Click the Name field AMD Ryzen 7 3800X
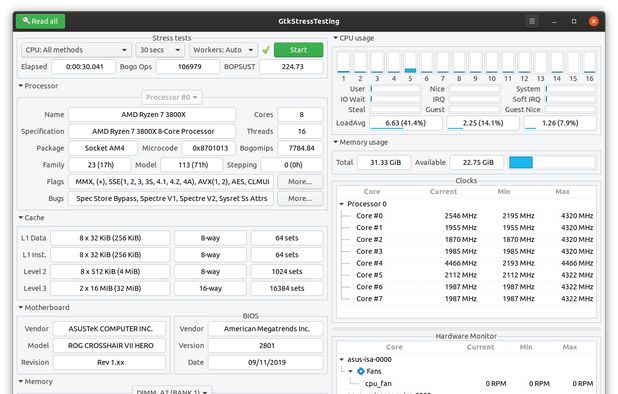The width and height of the screenshot is (618, 394). pos(152,115)
